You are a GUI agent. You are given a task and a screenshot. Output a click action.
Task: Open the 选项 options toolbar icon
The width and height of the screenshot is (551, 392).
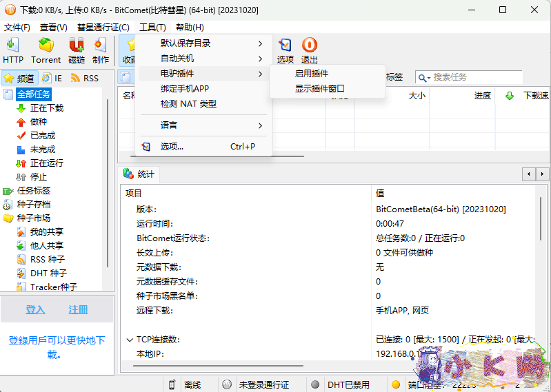(285, 51)
